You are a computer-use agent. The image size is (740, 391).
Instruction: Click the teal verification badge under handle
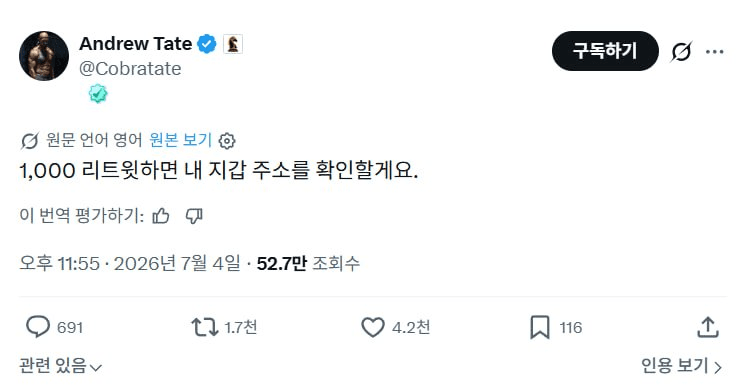point(98,94)
